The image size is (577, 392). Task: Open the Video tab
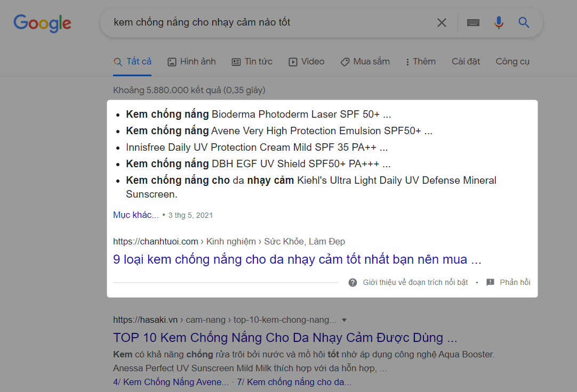click(307, 62)
